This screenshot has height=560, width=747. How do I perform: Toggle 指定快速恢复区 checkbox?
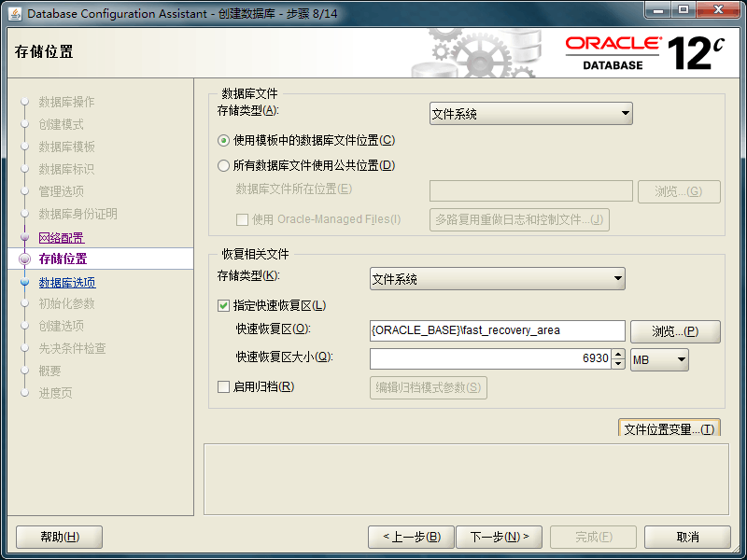pyautogui.click(x=223, y=305)
